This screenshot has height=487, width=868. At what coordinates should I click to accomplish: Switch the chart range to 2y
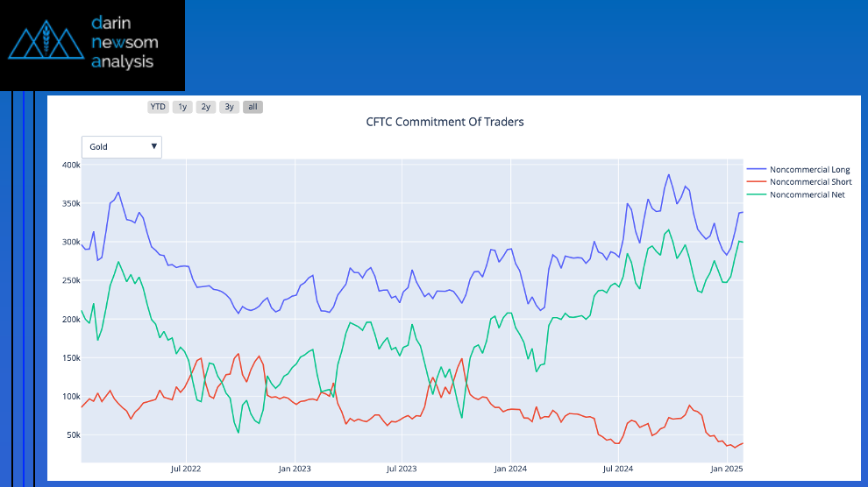pyautogui.click(x=206, y=107)
